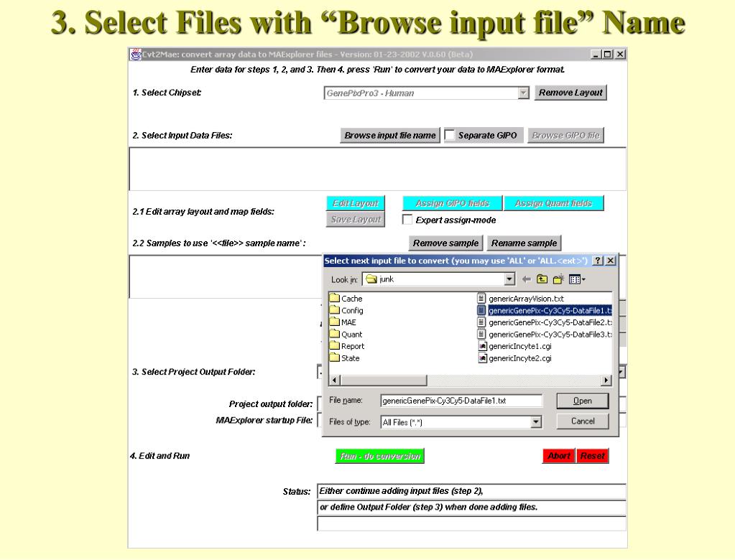Viewport: 735px width, 560px height.
Task: Click the 'or define Output Folder' status field
Action: click(471, 507)
